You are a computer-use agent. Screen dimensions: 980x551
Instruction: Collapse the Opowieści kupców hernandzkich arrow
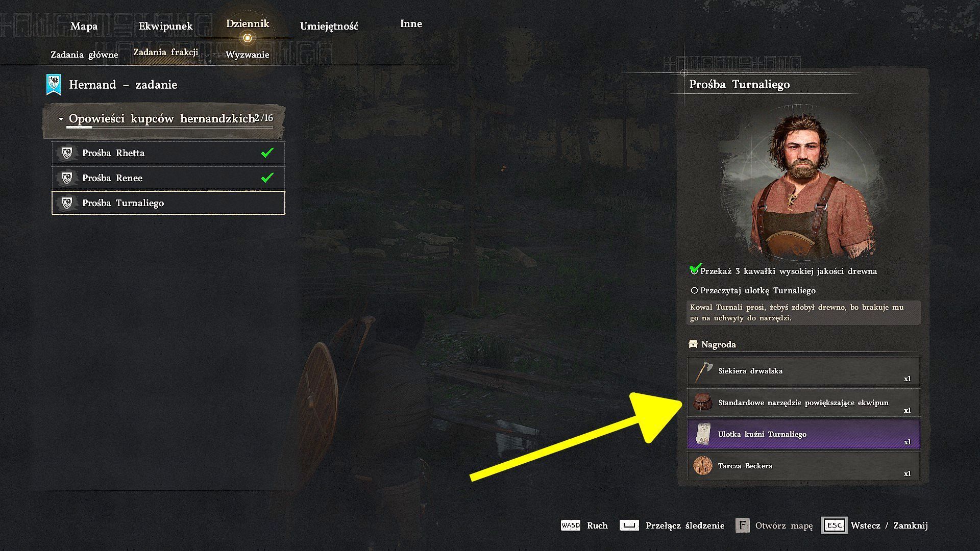point(61,119)
